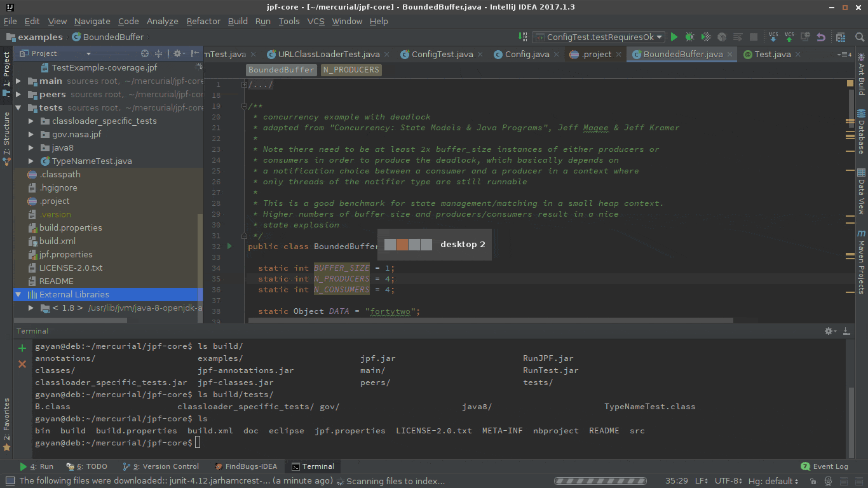
Task: Toggle tool window buttons bottom-left icon
Action: (x=10, y=482)
